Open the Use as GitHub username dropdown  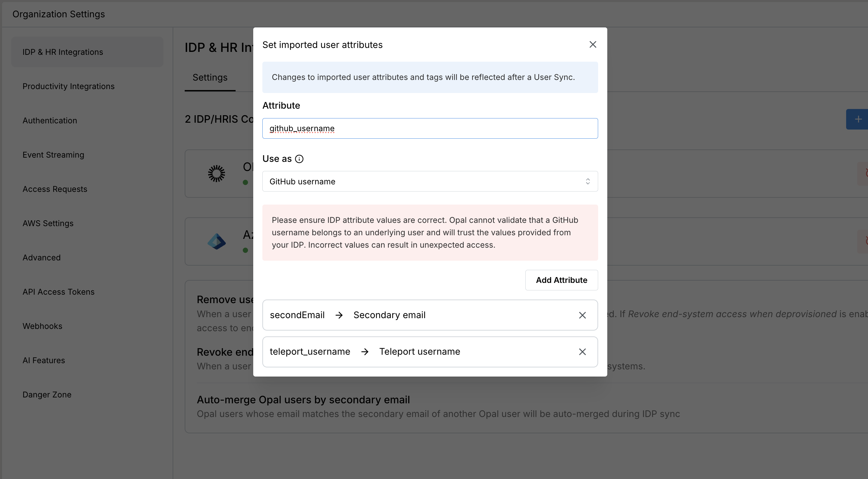(x=430, y=181)
